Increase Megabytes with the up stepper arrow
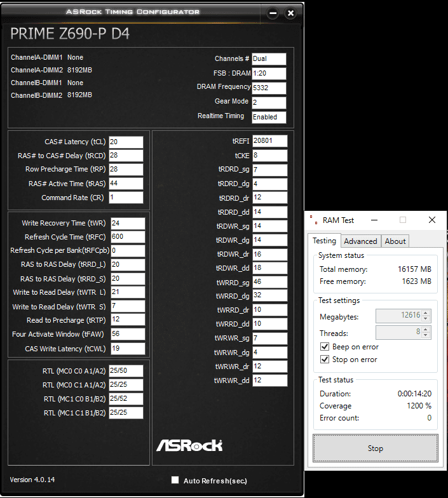Screen dimensions: 448x498 [426, 313]
